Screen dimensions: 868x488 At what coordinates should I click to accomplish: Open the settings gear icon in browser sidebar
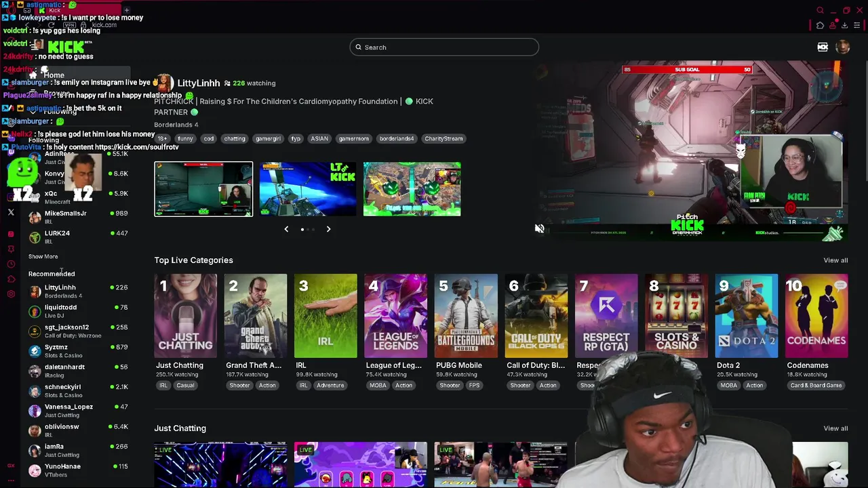[11, 294]
